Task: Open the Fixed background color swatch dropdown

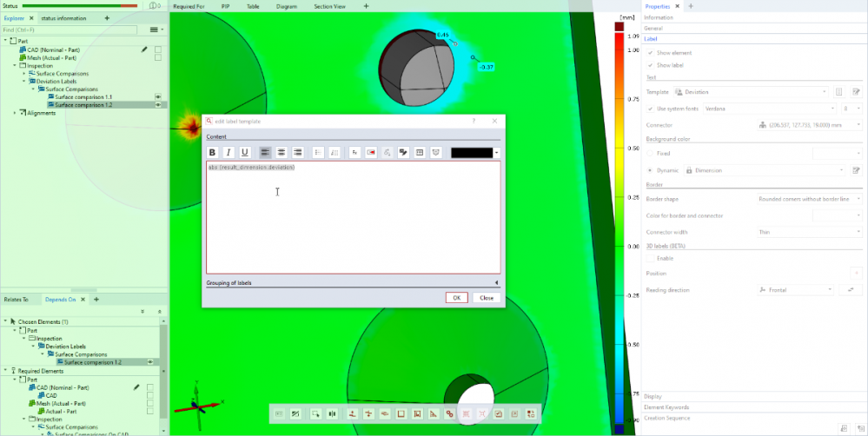Action: 837,153
